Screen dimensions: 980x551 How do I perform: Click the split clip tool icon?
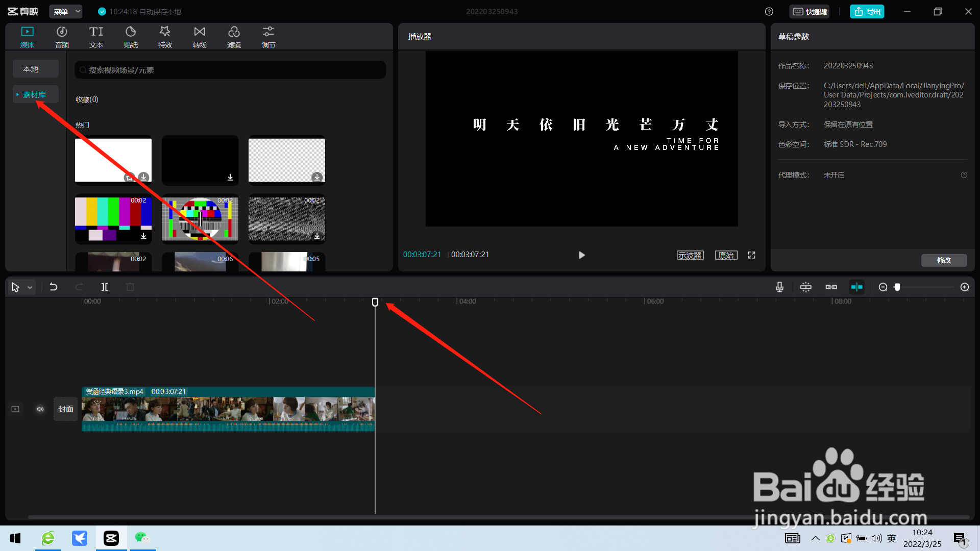click(x=105, y=287)
